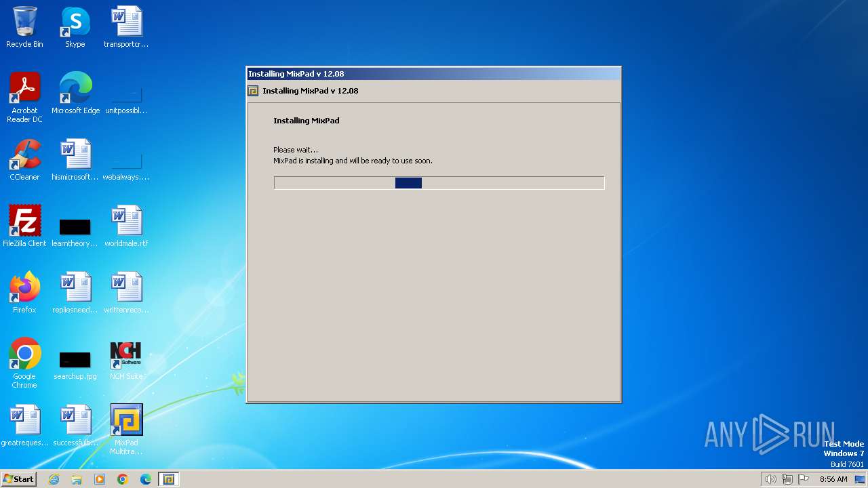Click the Start button on taskbar
Screen dimensions: 868x488
click(19, 479)
